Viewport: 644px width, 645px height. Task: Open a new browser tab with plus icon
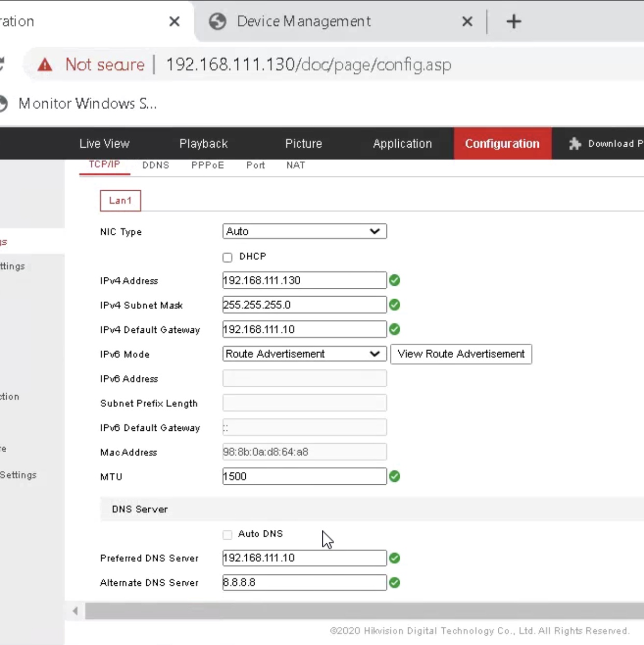513,21
